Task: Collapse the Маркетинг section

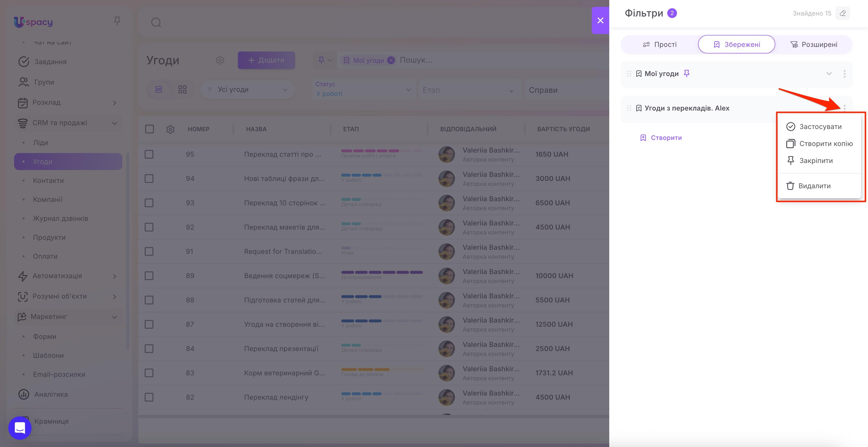Action: 115,317
